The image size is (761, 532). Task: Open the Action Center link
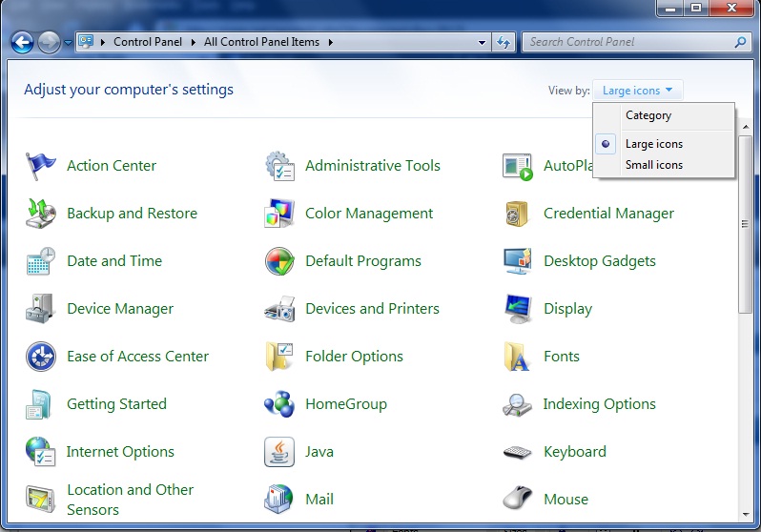click(x=112, y=166)
